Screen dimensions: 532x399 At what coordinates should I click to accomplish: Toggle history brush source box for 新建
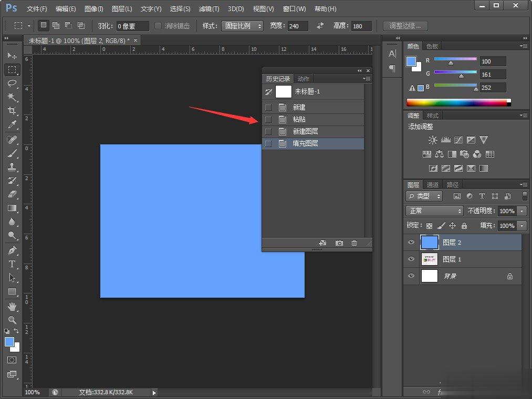[268, 108]
